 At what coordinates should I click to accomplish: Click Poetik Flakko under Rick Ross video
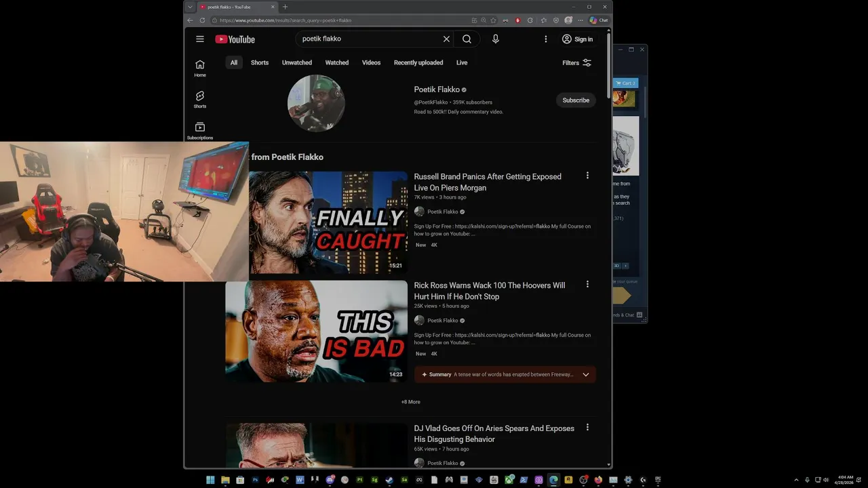click(x=442, y=321)
